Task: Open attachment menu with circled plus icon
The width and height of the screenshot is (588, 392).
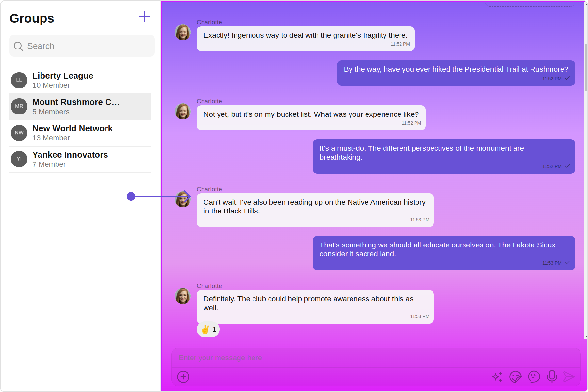Action: [183, 377]
